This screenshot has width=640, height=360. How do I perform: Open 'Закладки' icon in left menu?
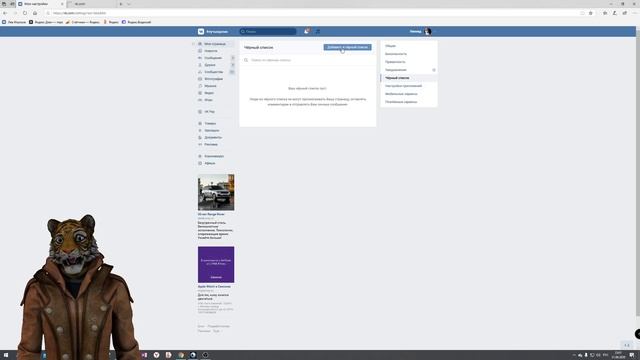[x=200, y=130]
